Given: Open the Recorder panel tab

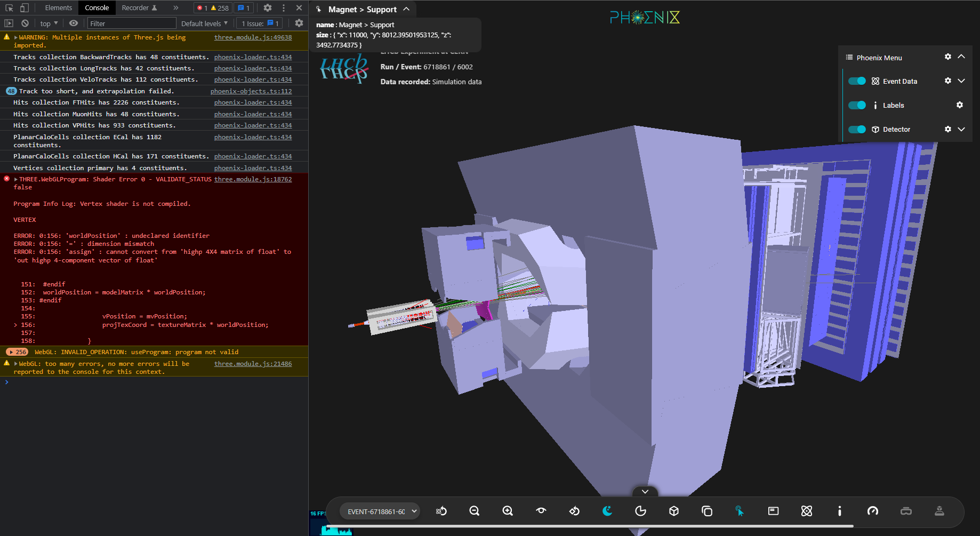Looking at the screenshot, I should coord(135,7).
